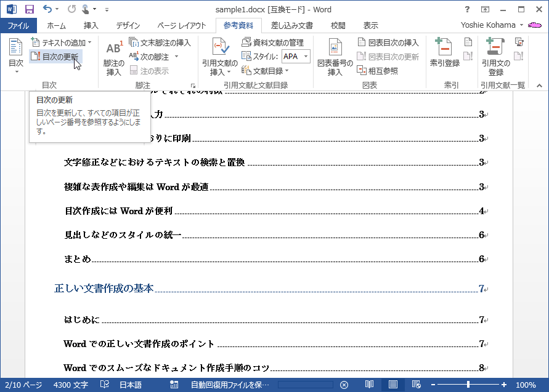549x392 pixels.
Task: Click the 4300 文字 word count
Action: point(71,385)
